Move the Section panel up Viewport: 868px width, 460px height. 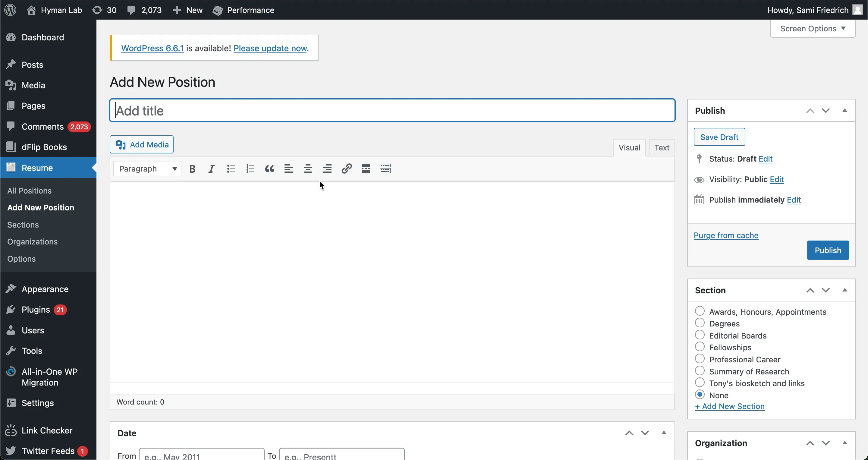coord(810,291)
